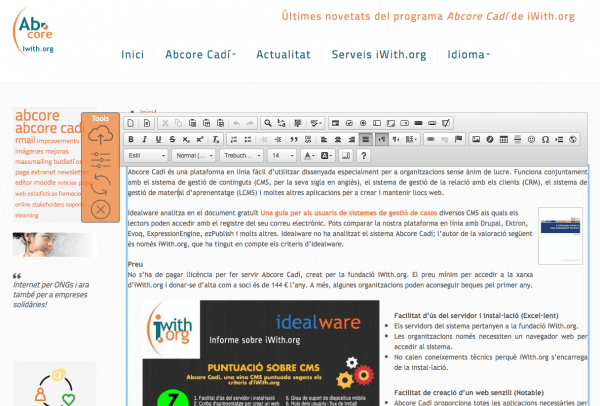Open the sliders settings icon in Tools panel
This screenshot has height=406, width=600.
pos(101,160)
